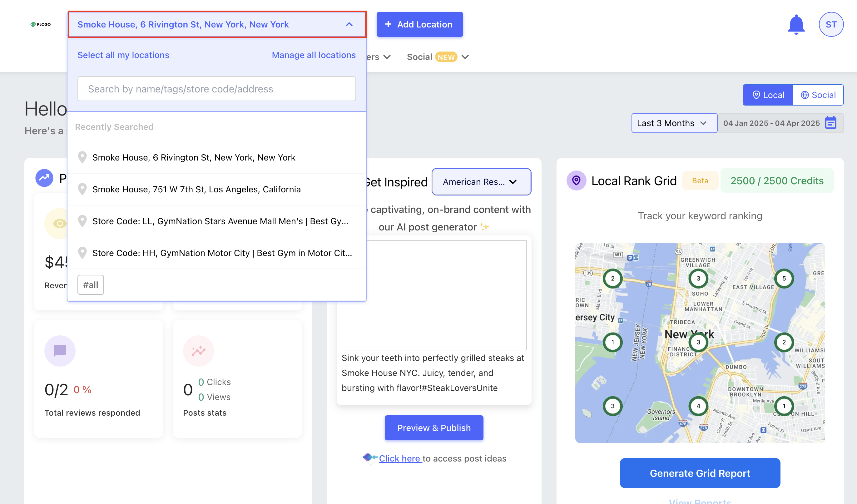Click rank marker 5 near East Village
The width and height of the screenshot is (857, 504).
point(784,279)
